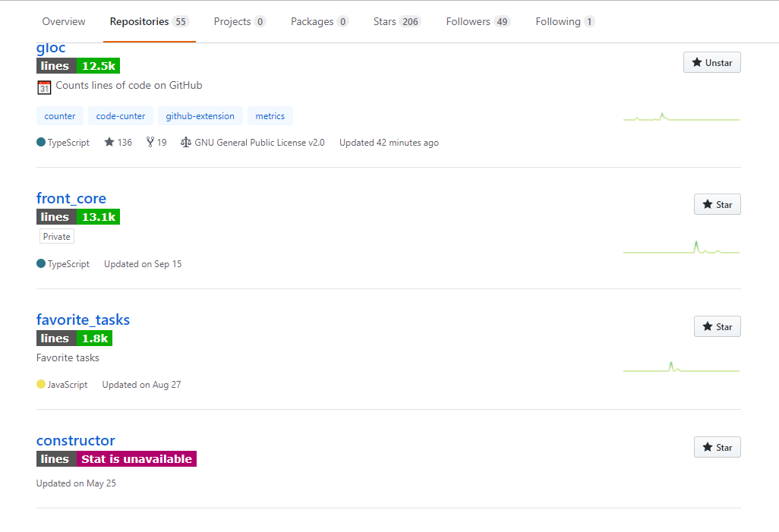Click the TypeScript dot under front_core
This screenshot has width=779, height=532.
tap(40, 263)
